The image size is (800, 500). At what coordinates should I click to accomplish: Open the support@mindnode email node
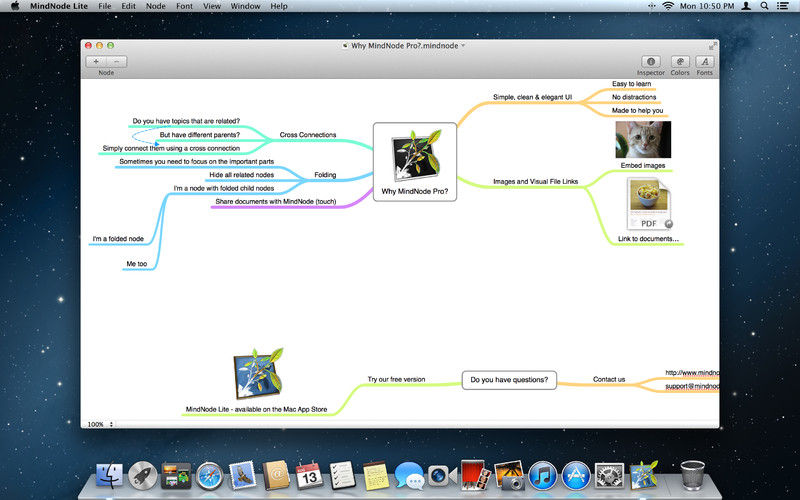[692, 386]
